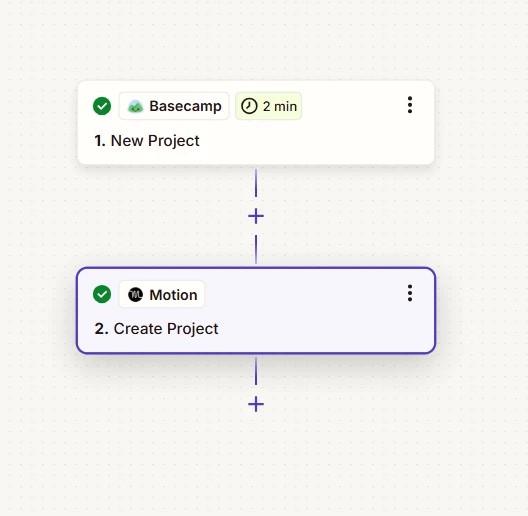Click green checkmark on Basecamp step
528x516 pixels.
[x=102, y=106]
